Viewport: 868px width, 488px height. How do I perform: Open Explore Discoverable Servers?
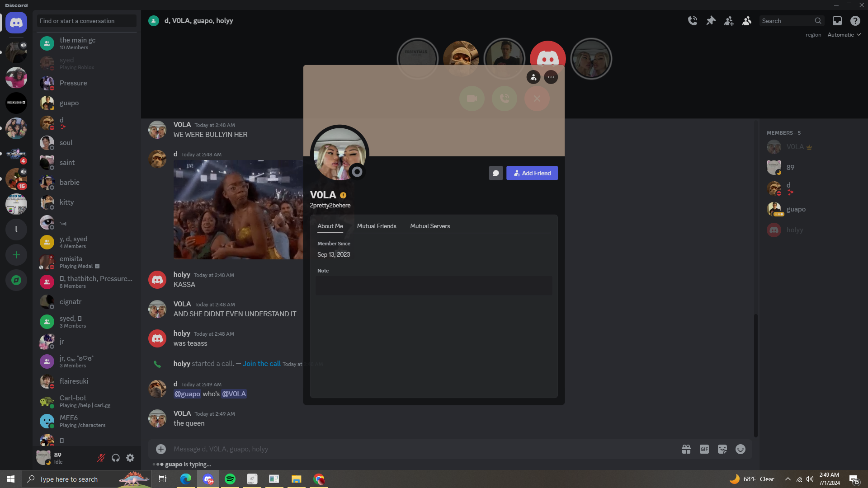tap(16, 280)
